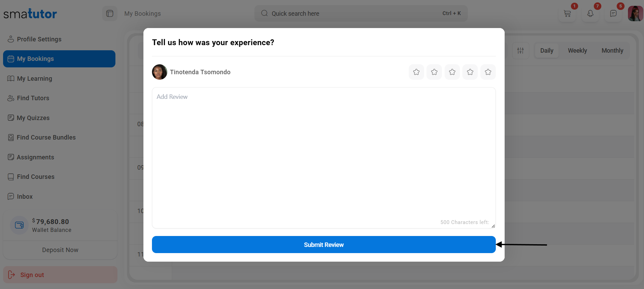Image resolution: width=644 pixels, height=289 pixels.
Task: Select the third rating star
Action: 452,72
